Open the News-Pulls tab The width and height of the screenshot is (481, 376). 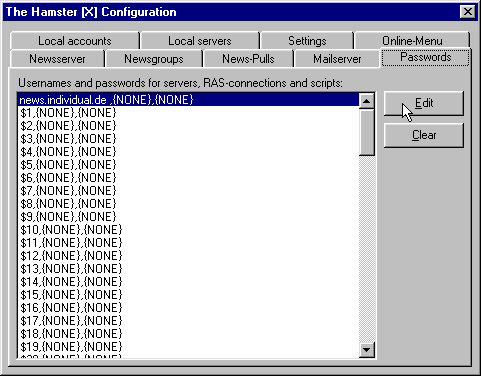[x=248, y=59]
